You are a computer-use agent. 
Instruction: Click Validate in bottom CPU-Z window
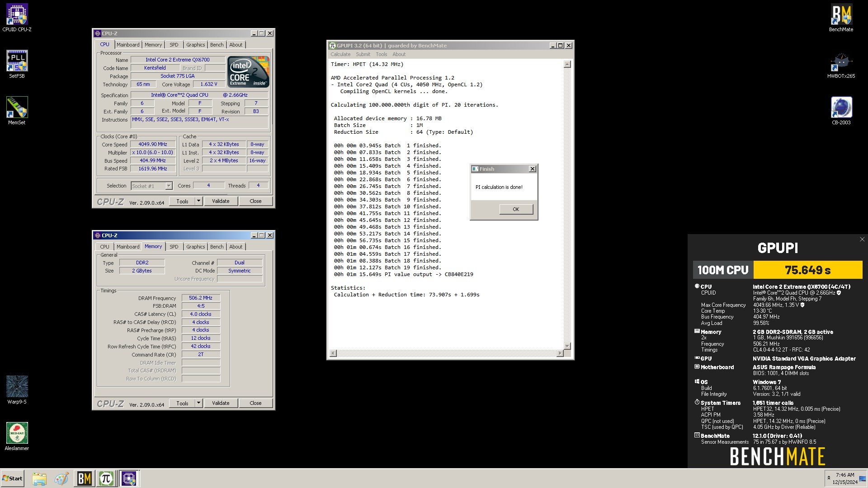(221, 403)
